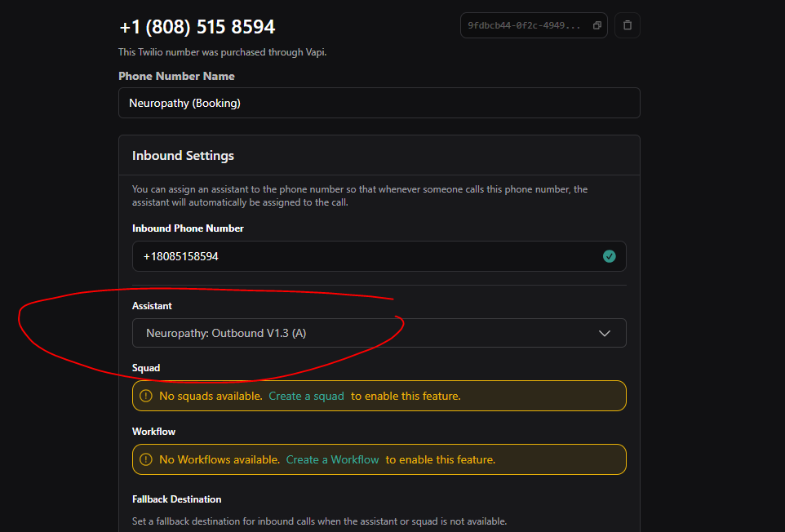Image resolution: width=785 pixels, height=532 pixels.
Task: Click the Squad field label
Action: click(x=146, y=368)
